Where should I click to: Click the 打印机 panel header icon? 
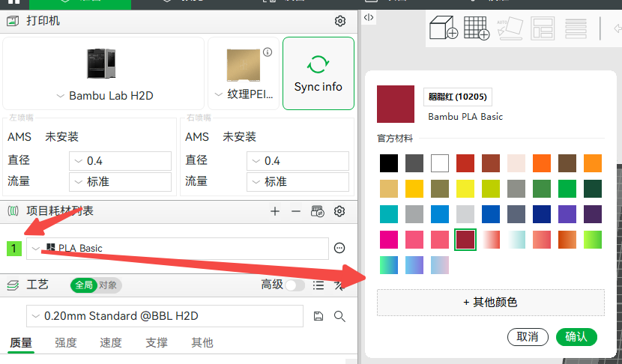click(x=13, y=21)
